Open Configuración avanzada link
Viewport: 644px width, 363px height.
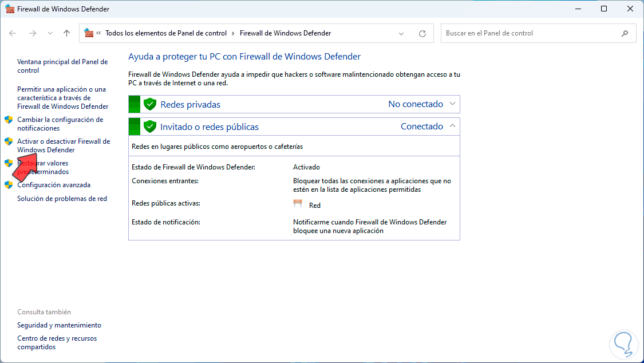[x=54, y=185]
